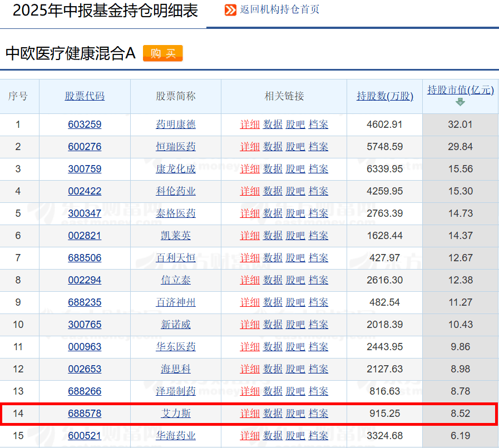Sort by 股票代码 column header
Viewport: 499px width, 448px height.
85,96
